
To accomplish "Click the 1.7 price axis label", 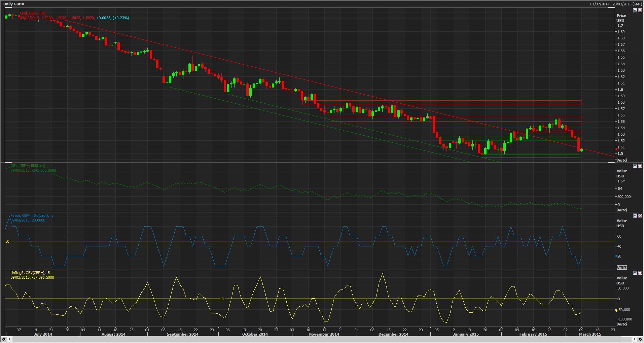I will (x=620, y=26).
